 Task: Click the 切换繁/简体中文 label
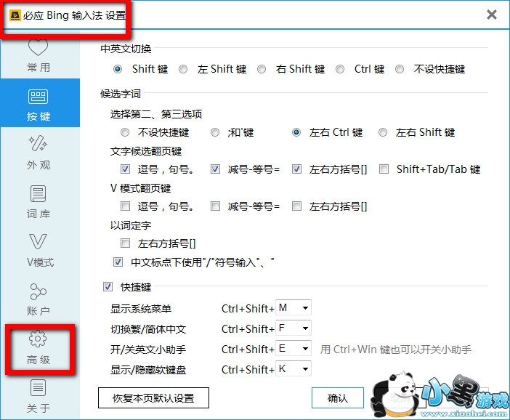148,329
